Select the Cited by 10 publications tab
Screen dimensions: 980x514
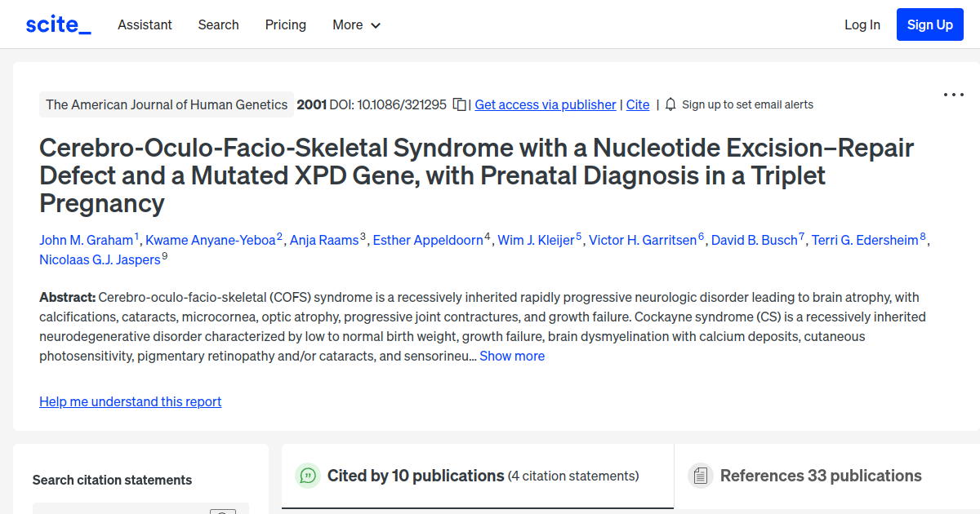coord(415,476)
